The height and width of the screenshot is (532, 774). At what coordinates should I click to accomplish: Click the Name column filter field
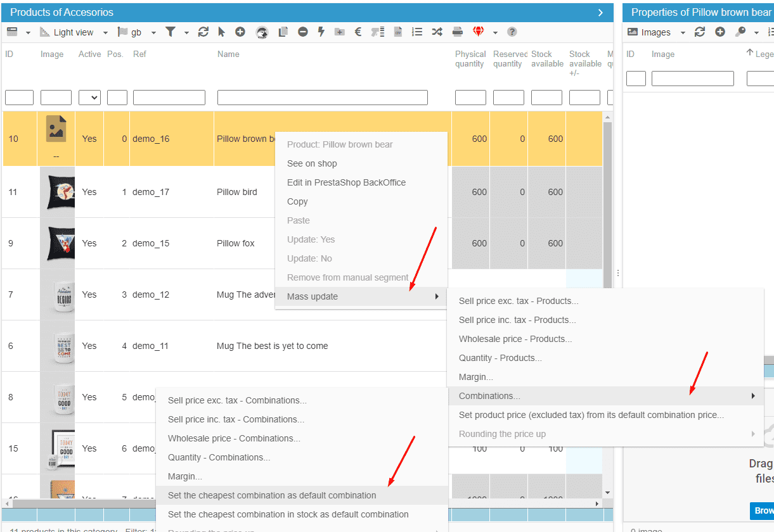click(x=322, y=98)
